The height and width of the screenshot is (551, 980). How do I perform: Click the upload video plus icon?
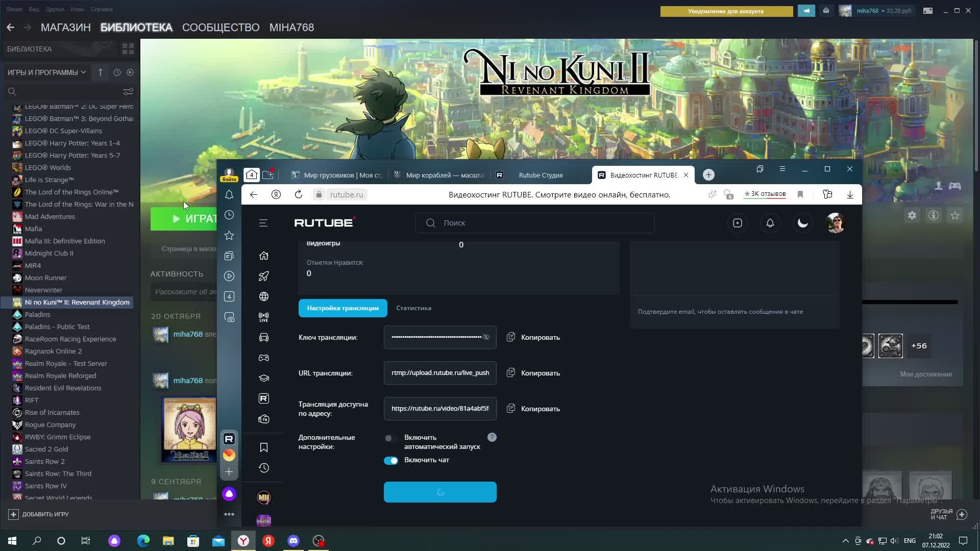pyautogui.click(x=738, y=223)
